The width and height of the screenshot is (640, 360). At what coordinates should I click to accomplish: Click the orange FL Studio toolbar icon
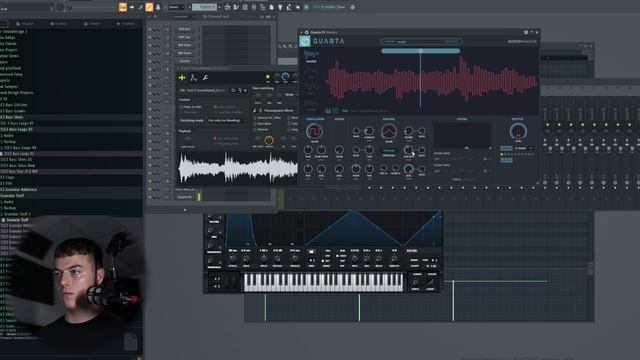pos(123,7)
